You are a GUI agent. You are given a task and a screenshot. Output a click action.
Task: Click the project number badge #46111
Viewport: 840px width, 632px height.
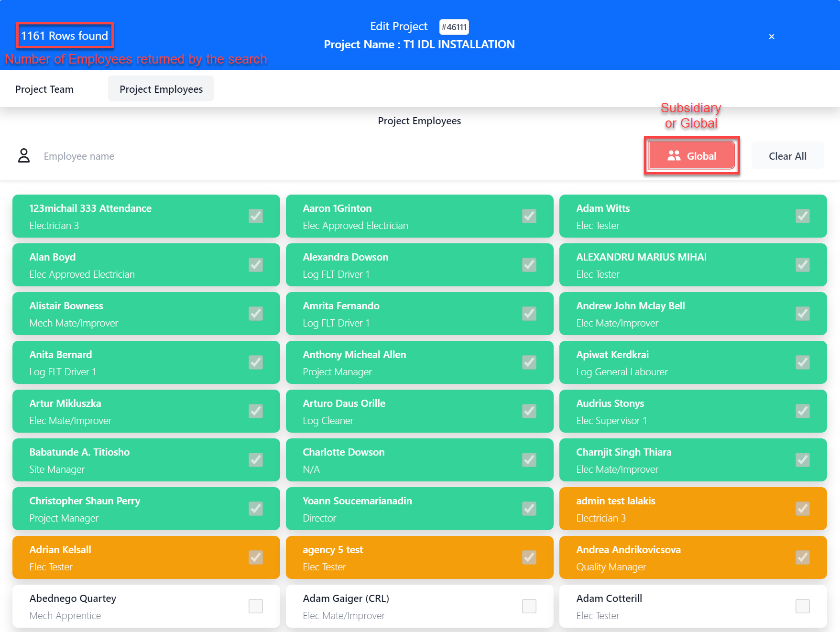point(454,27)
